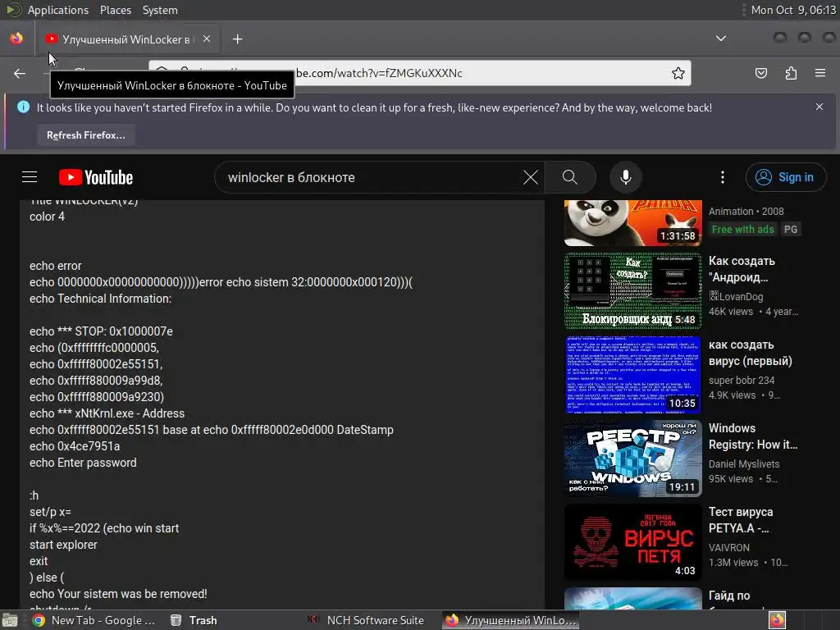The image size is (840, 630).
Task: Open Pocket save icon in toolbar
Action: click(x=760, y=73)
